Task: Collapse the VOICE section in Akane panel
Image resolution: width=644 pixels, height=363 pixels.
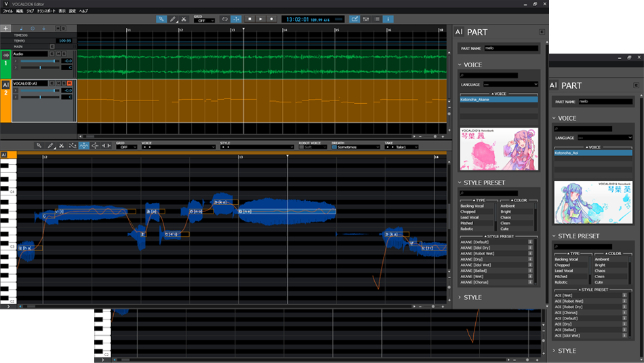Action: pos(460,65)
